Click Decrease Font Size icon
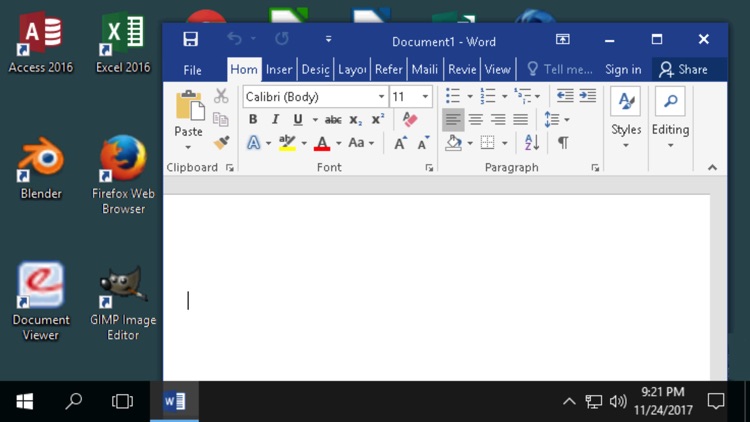This screenshot has width=750, height=422. (x=423, y=143)
